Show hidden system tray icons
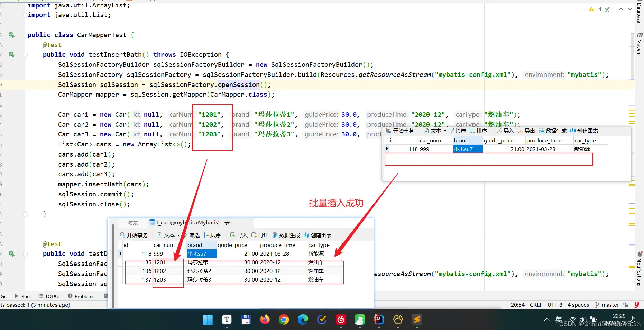644x330 pixels. pyautogui.click(x=546, y=320)
